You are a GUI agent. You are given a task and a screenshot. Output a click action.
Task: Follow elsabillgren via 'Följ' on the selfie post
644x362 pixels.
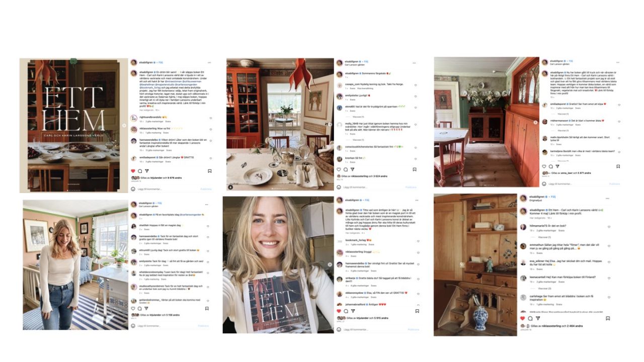pyautogui.click(x=367, y=200)
